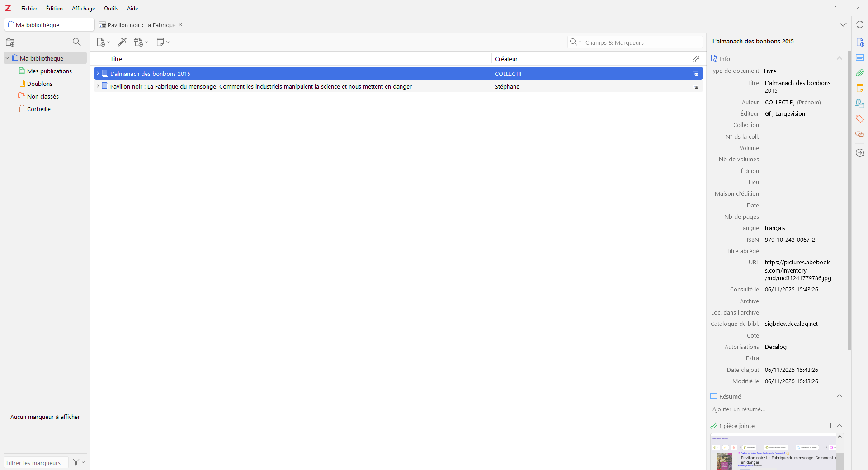Open the collection search icon

point(77,42)
